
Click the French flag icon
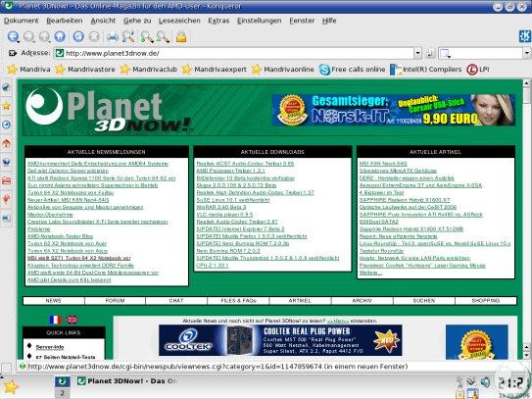coord(55,320)
